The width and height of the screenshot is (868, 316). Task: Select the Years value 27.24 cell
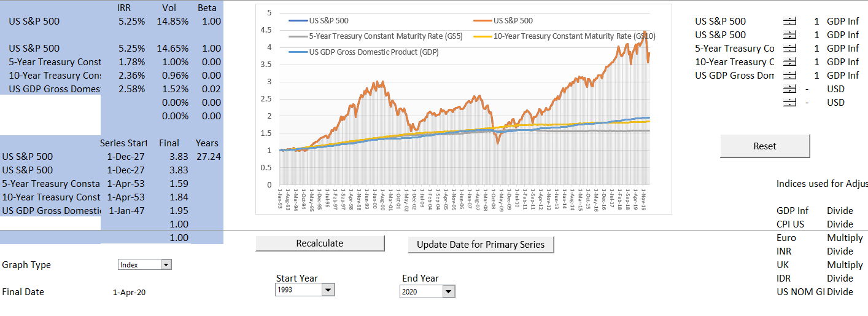point(208,157)
